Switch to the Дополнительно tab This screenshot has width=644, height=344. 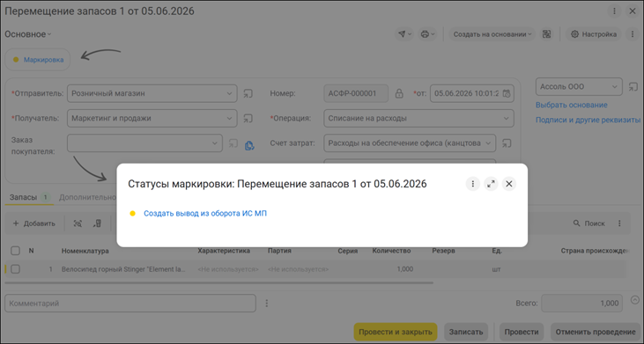(87, 198)
